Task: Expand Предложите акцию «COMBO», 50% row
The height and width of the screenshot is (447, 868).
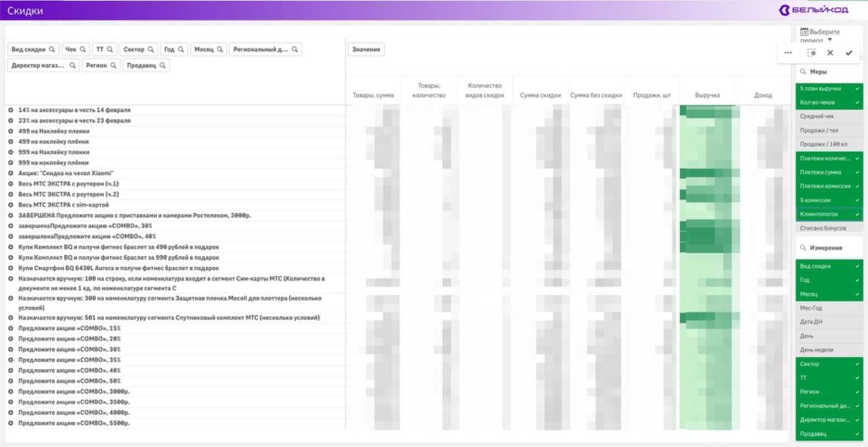Action: pyautogui.click(x=11, y=381)
